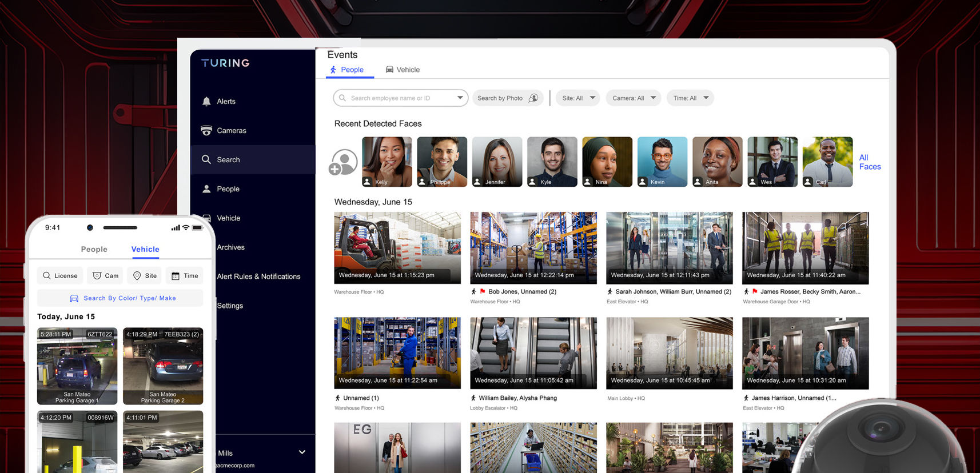Tap Search By Color/ Type/ Make button
The image size is (980, 473).
(120, 298)
